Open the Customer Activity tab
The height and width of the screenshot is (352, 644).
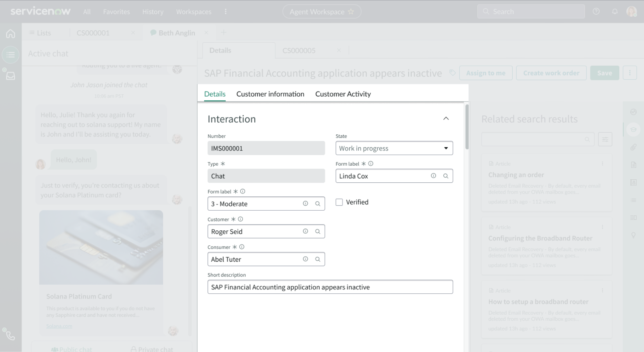click(x=343, y=94)
